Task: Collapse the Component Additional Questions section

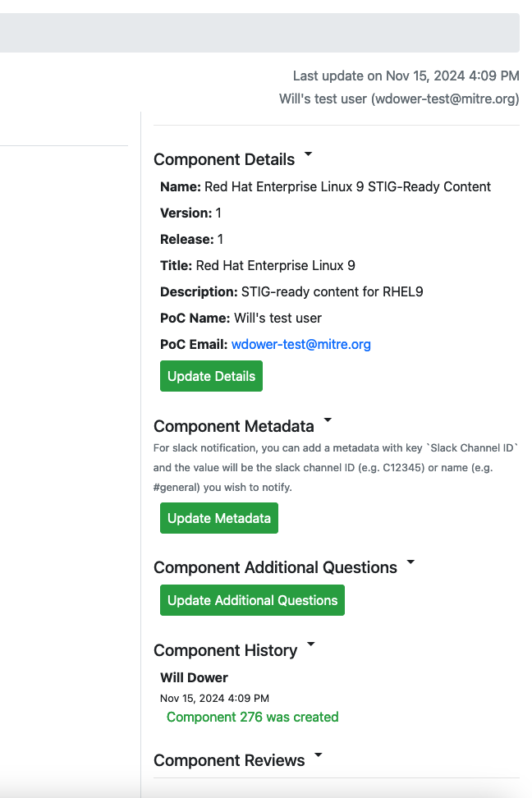Action: pyautogui.click(x=410, y=562)
